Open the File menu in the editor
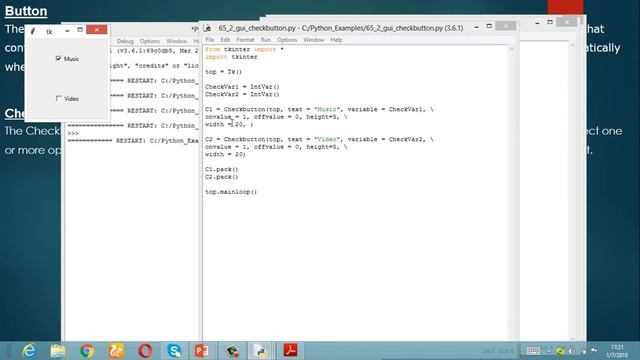The image size is (640, 360). coord(210,40)
